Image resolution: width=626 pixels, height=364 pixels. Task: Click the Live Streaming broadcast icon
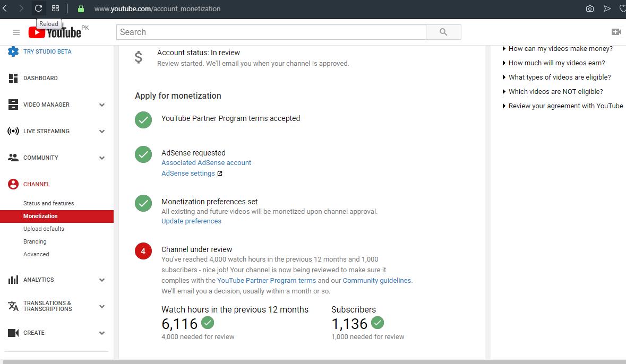click(13, 131)
